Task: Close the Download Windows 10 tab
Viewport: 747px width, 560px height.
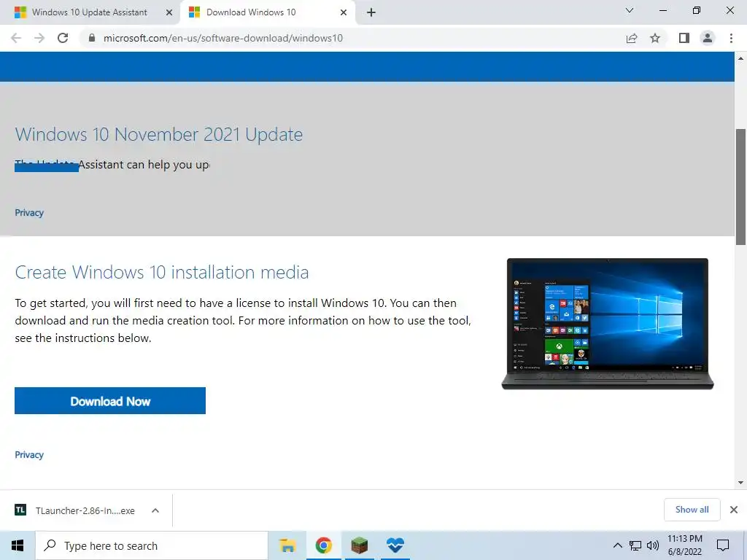Action: [344, 13]
